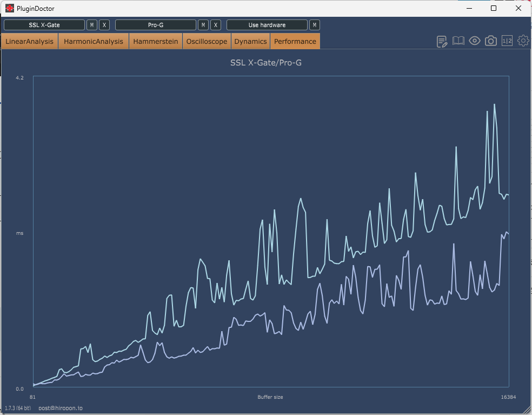Select the Dynamics tab

pyautogui.click(x=250, y=41)
